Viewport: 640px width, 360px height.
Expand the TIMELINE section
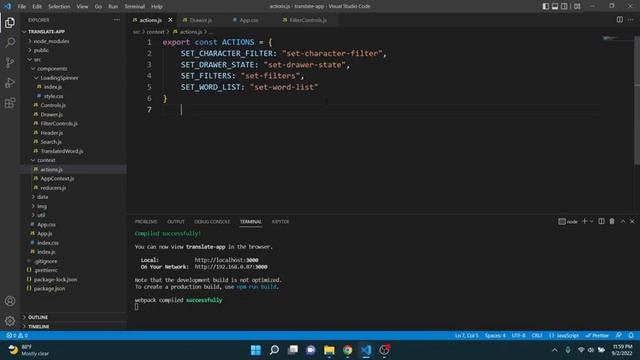(x=38, y=327)
